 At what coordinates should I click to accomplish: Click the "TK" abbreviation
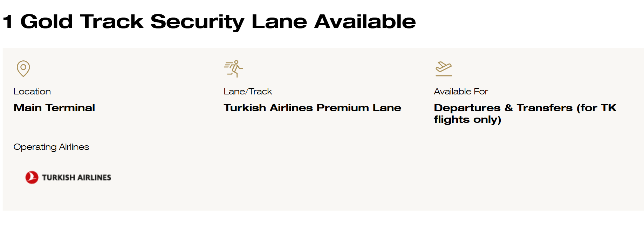[x=609, y=108]
